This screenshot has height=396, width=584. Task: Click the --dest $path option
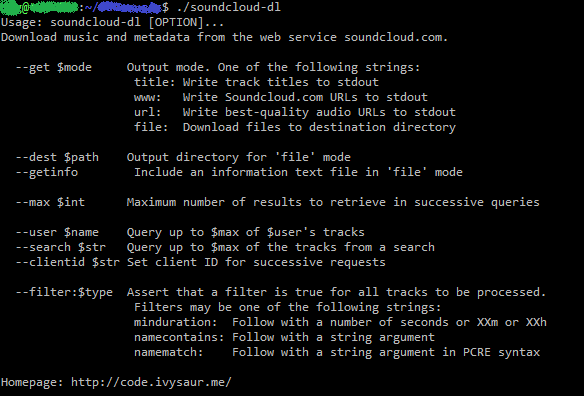point(57,157)
